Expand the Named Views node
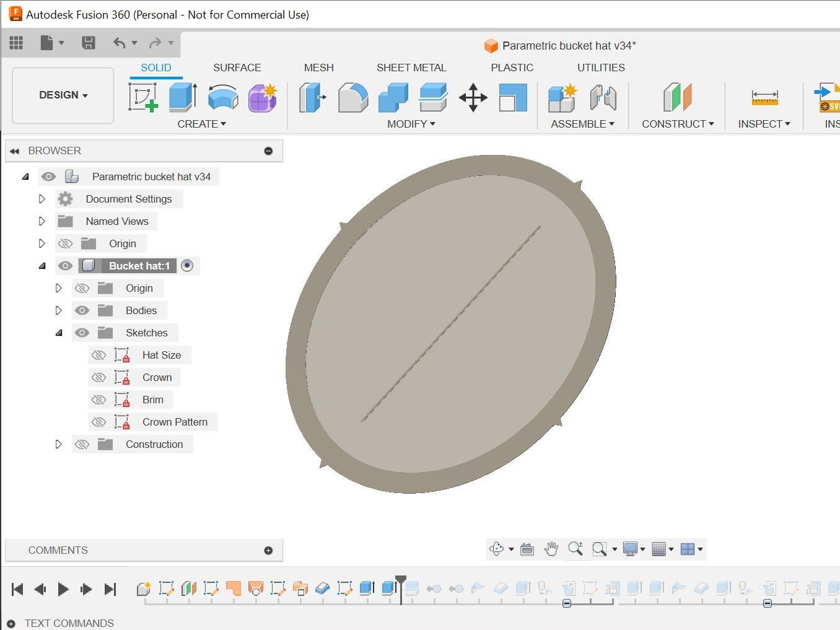Viewport: 840px width, 630px height. tap(42, 221)
